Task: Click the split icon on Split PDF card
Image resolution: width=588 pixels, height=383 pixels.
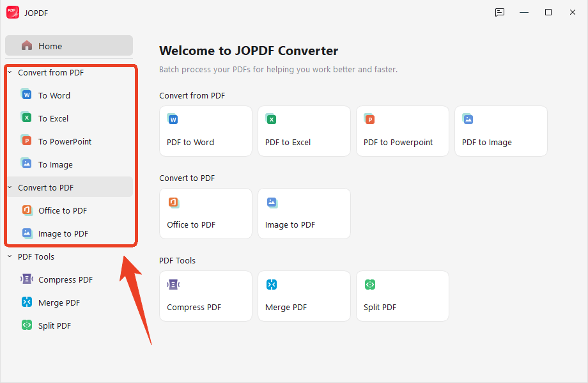Action: point(370,285)
